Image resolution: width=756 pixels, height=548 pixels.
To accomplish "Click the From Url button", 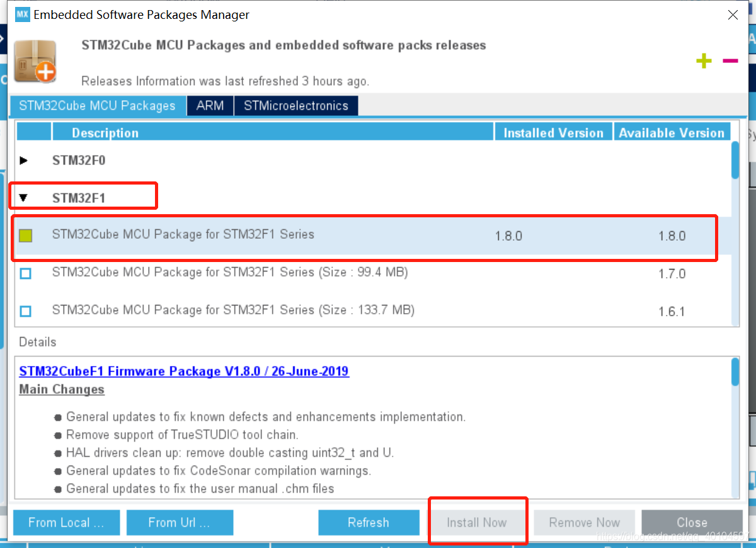I will [180, 522].
